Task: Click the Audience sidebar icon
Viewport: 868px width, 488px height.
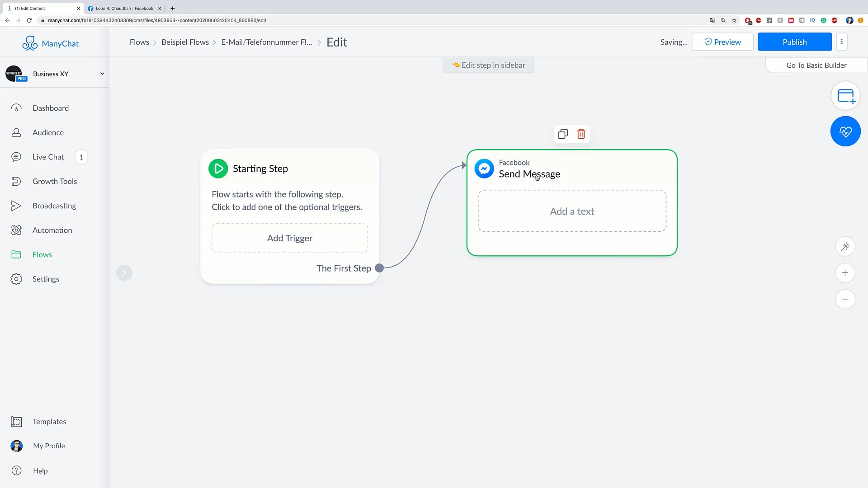Action: coord(16,132)
